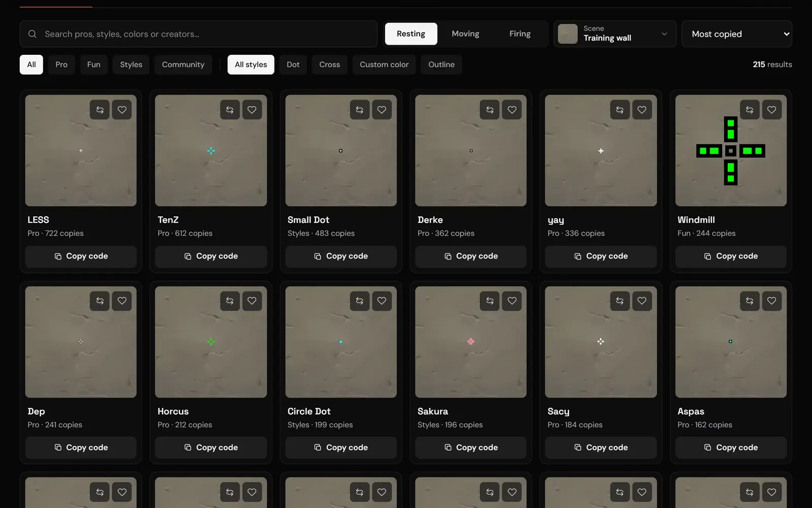Favorite the Small Dot crosshair
Image resolution: width=812 pixels, height=508 pixels.
pyautogui.click(x=382, y=110)
